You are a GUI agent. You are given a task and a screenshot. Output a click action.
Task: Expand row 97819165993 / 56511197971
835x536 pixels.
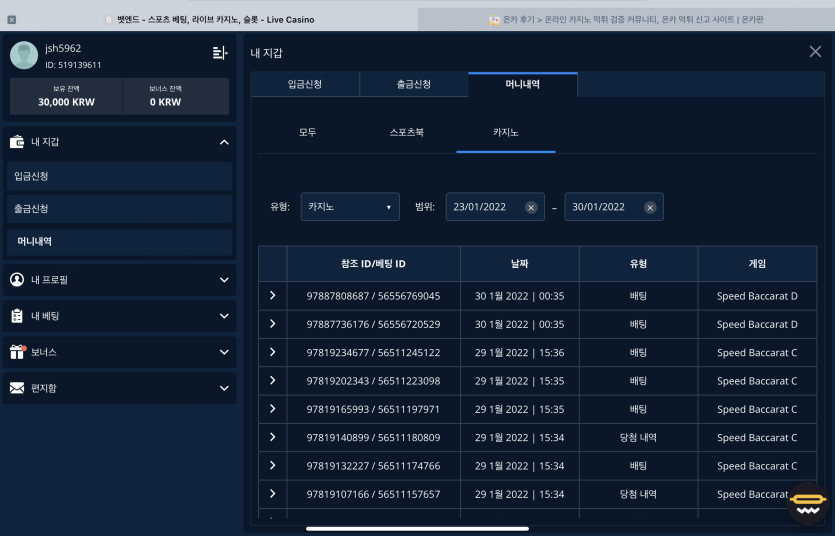point(273,408)
